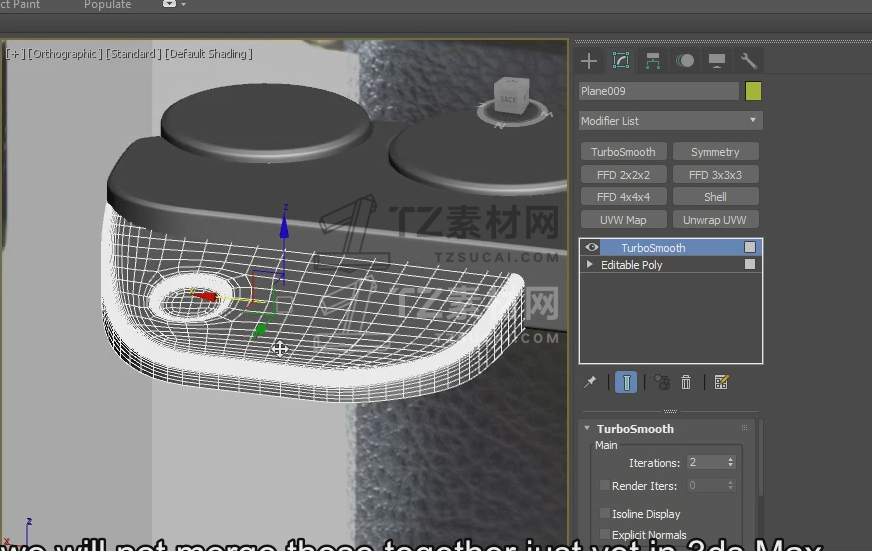The height and width of the screenshot is (551, 872).
Task: Open the Create command panel tab
Action: (x=589, y=61)
